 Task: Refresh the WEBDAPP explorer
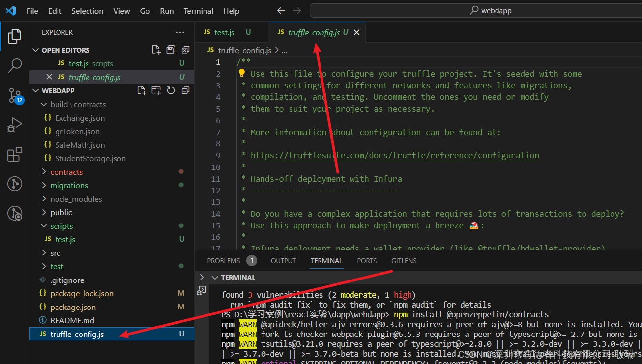tap(171, 90)
